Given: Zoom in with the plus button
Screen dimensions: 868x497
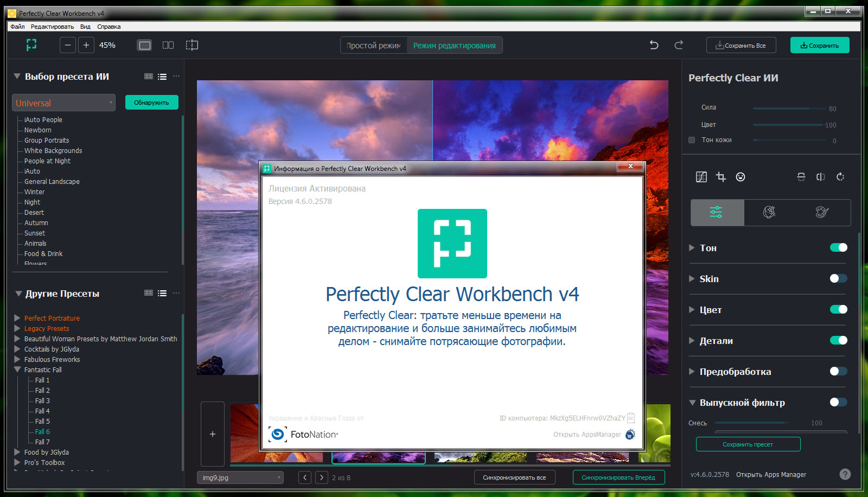Looking at the screenshot, I should pyautogui.click(x=86, y=45).
